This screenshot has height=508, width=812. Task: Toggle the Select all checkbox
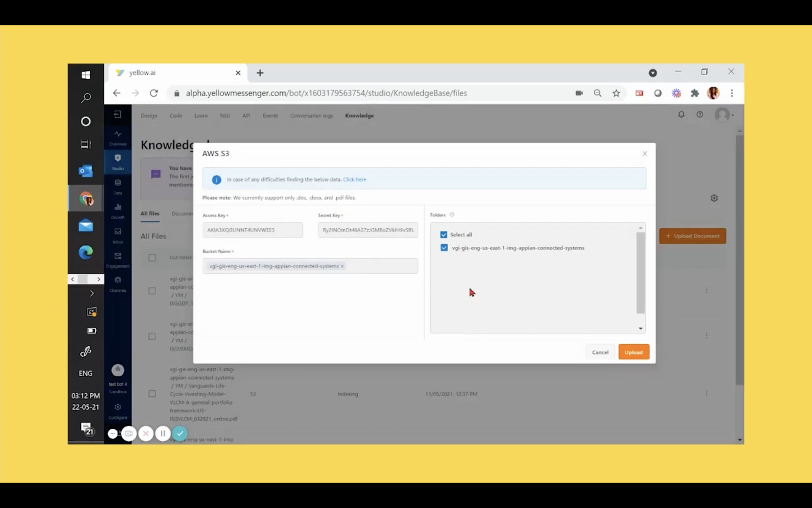point(443,235)
